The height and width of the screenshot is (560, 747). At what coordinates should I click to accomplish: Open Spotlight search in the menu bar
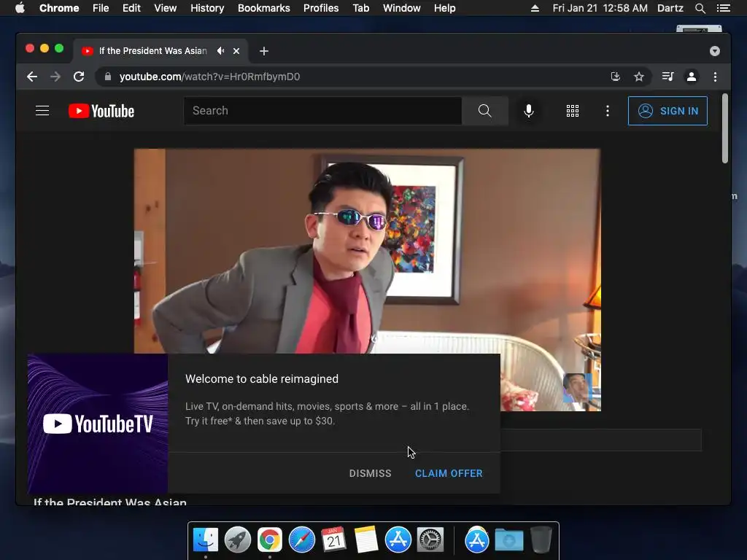(x=700, y=8)
